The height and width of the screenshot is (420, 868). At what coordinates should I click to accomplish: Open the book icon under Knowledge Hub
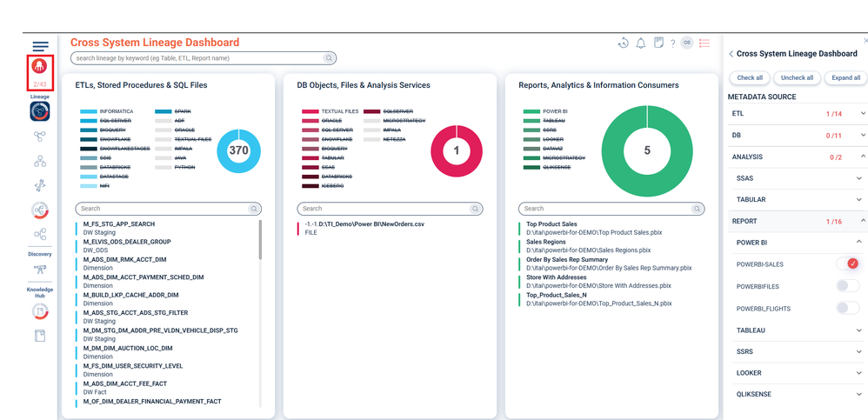[x=40, y=336]
